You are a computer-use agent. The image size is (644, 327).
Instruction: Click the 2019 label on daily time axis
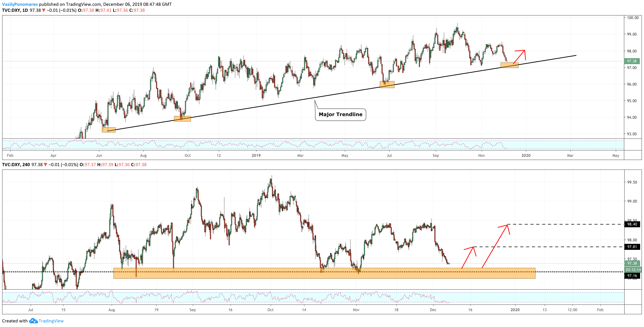click(x=256, y=156)
